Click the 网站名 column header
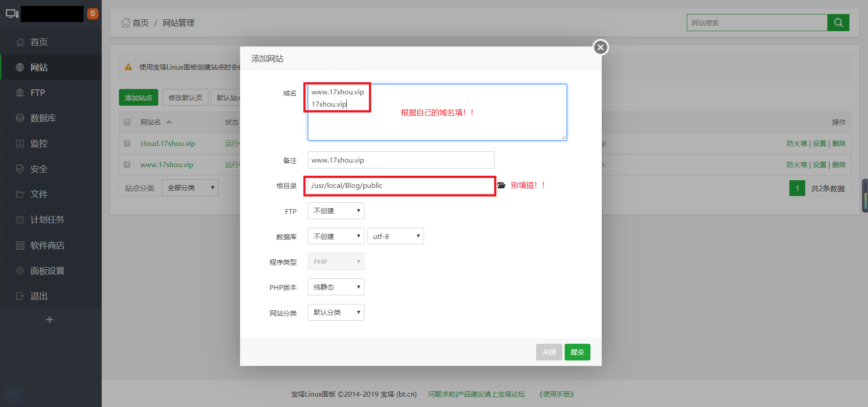This screenshot has width=868, height=407. click(x=151, y=122)
